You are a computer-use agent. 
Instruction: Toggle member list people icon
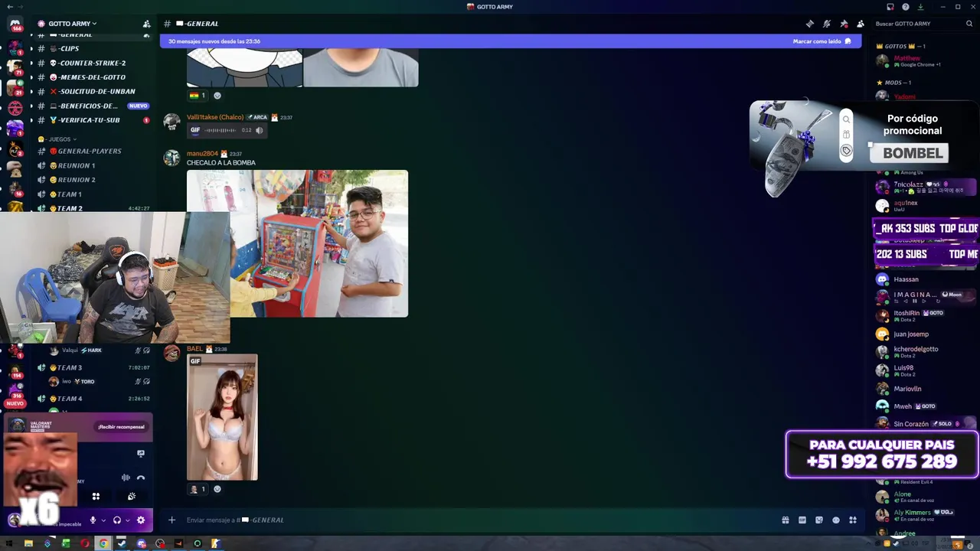pyautogui.click(x=861, y=24)
